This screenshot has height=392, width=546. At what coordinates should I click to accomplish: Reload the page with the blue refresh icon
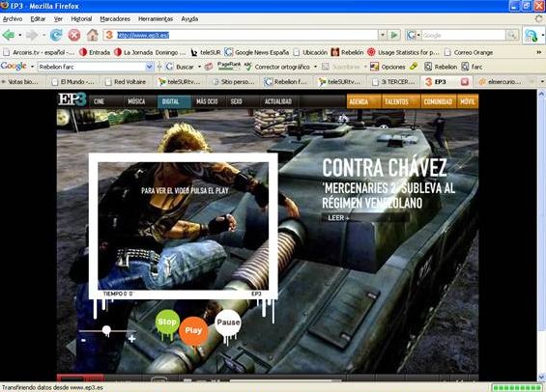[x=56, y=35]
